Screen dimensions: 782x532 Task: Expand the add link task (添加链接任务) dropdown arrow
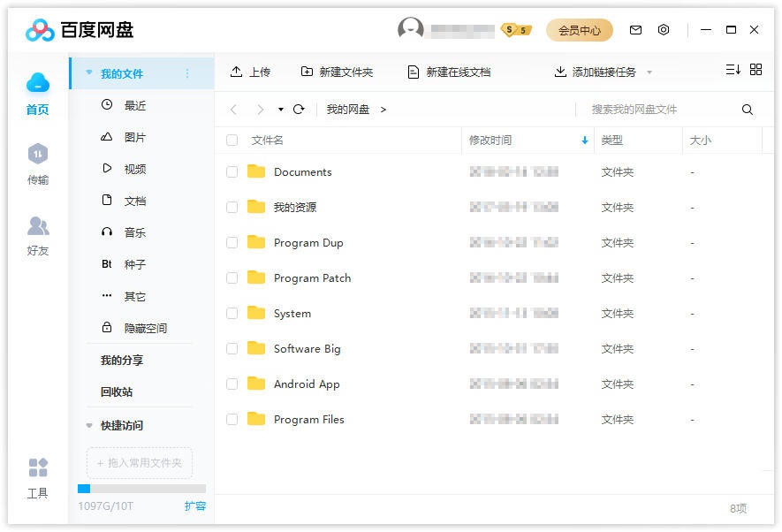[x=649, y=72]
